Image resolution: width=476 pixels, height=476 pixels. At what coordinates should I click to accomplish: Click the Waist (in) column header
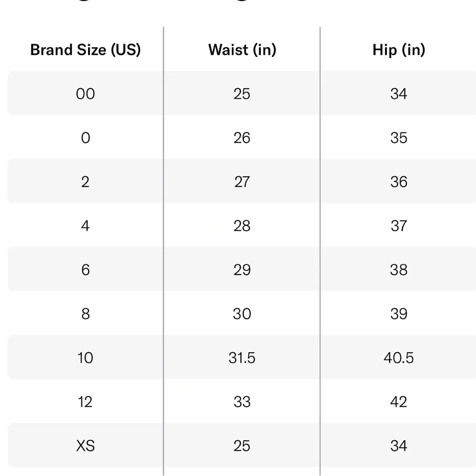(242, 50)
